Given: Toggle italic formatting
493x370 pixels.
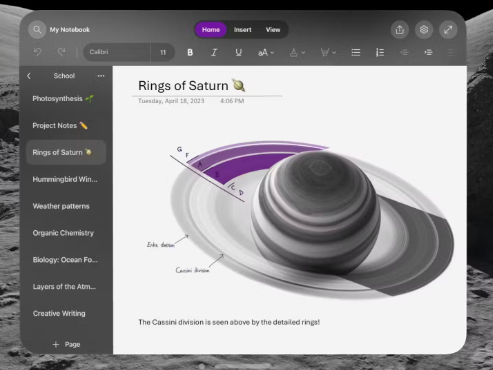Looking at the screenshot, I should tap(214, 52).
